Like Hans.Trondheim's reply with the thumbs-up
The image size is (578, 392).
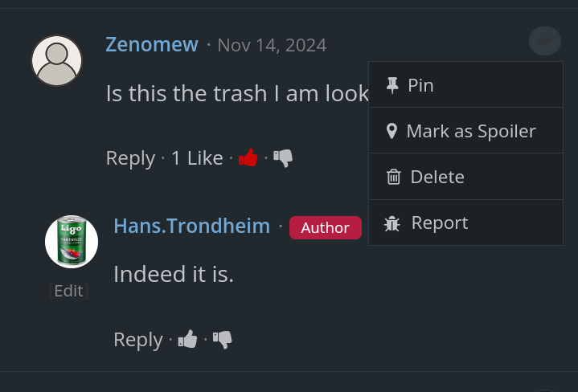(x=187, y=340)
